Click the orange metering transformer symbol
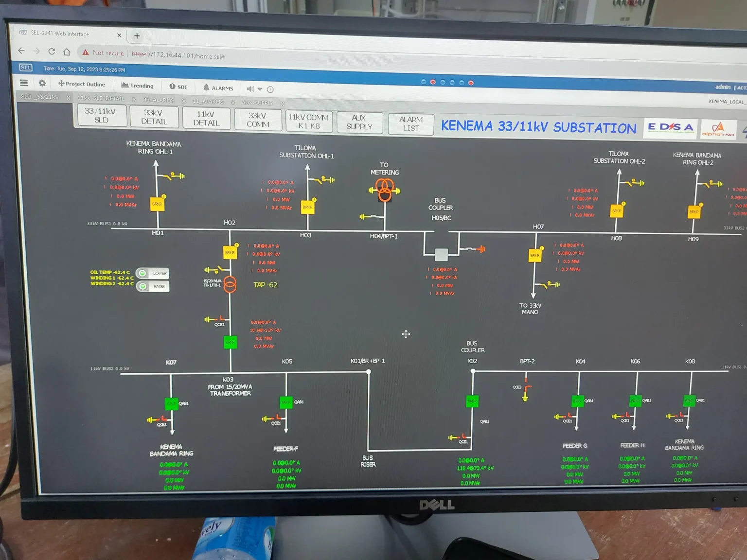Screen dimensions: 747x560 pyautogui.click(x=385, y=190)
